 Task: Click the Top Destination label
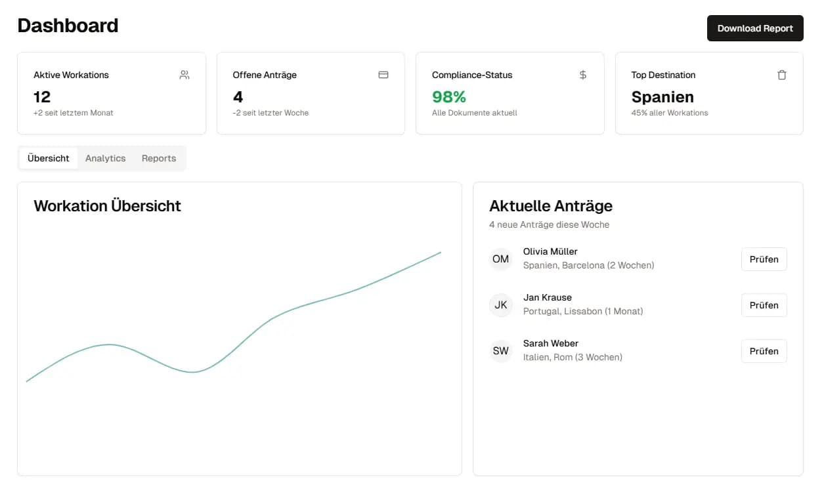point(663,75)
